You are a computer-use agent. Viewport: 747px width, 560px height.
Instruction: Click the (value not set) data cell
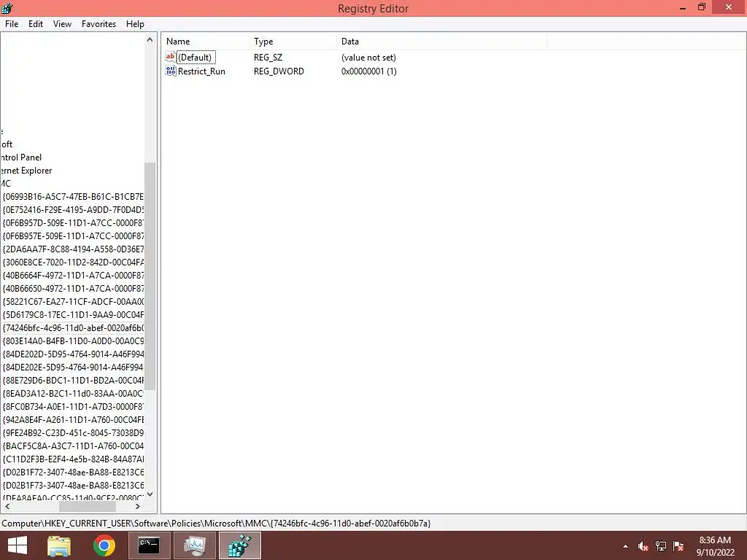368,58
